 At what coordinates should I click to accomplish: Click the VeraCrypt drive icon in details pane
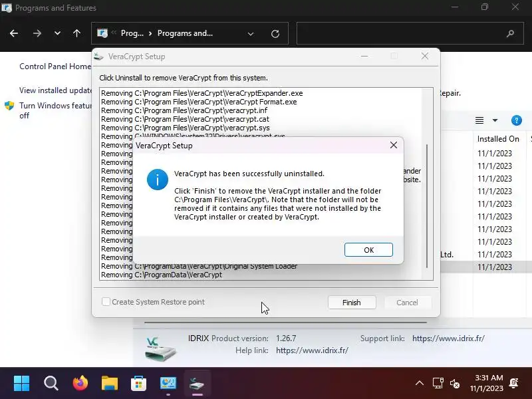[160, 350]
